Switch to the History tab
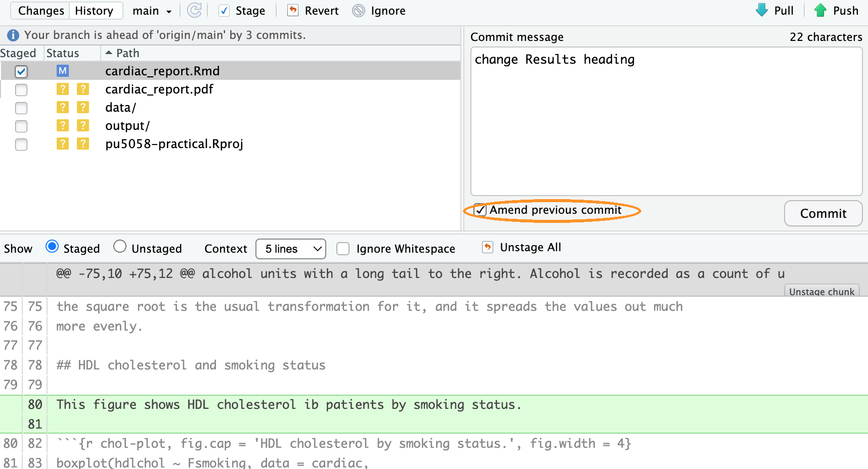This screenshot has height=469, width=868. [95, 11]
